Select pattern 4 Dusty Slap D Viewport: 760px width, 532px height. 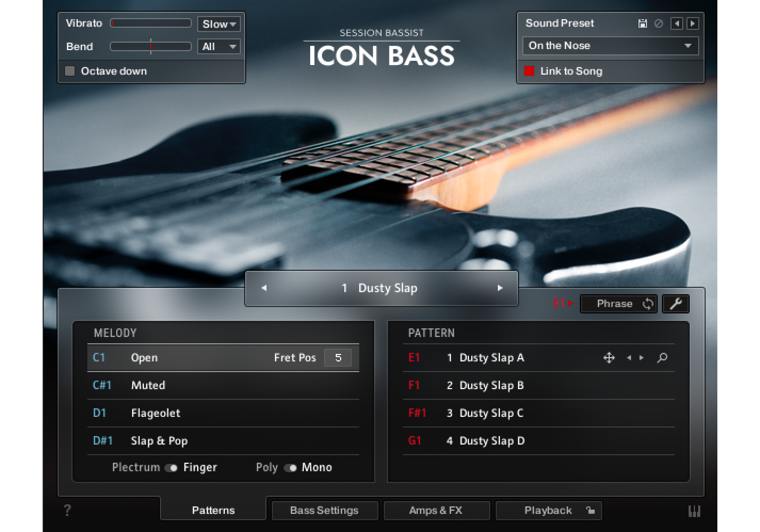click(x=538, y=441)
